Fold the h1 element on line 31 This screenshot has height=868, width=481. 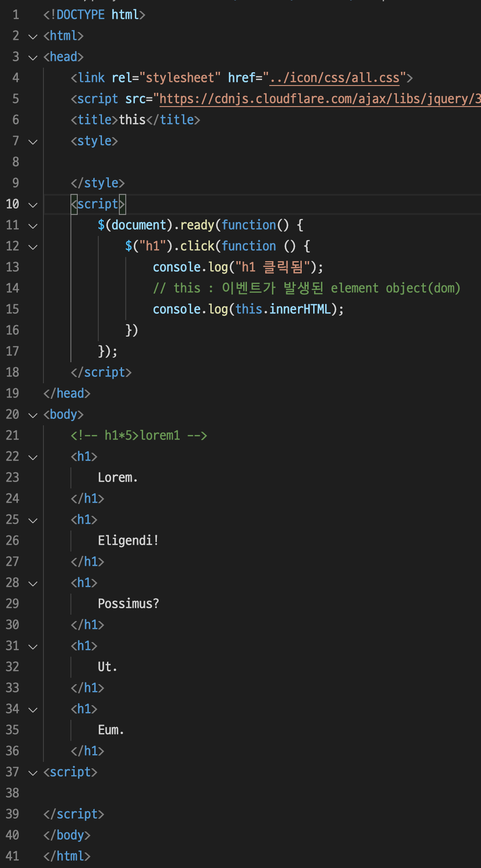coord(33,647)
